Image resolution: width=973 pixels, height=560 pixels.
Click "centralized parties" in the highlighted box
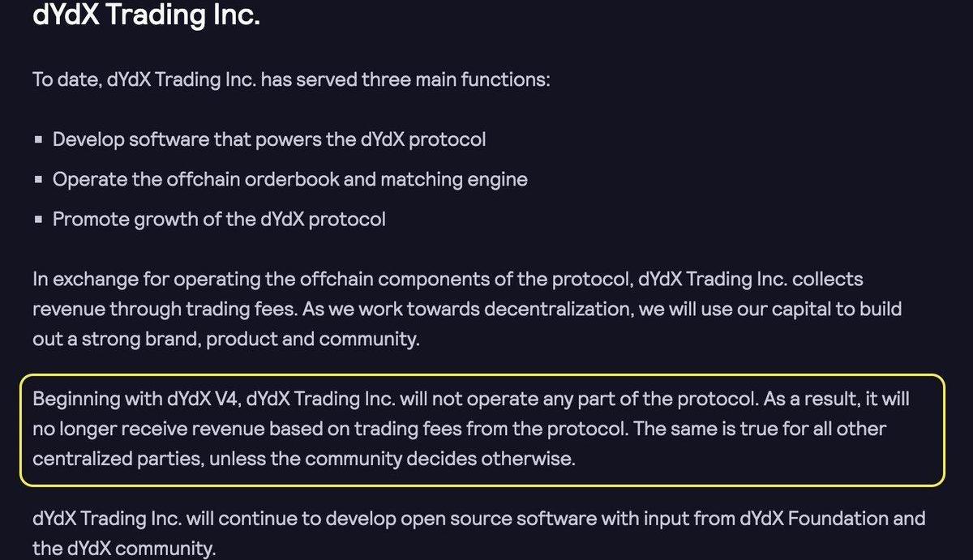click(118, 459)
